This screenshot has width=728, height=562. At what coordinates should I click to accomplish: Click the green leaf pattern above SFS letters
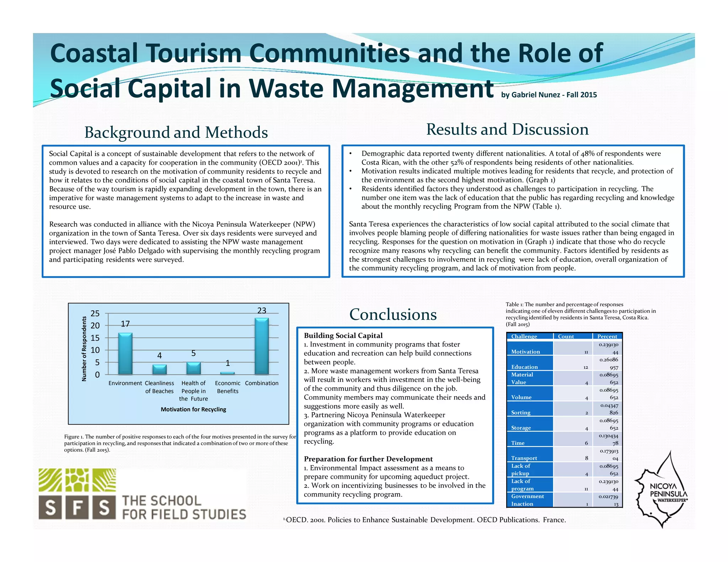77,480
